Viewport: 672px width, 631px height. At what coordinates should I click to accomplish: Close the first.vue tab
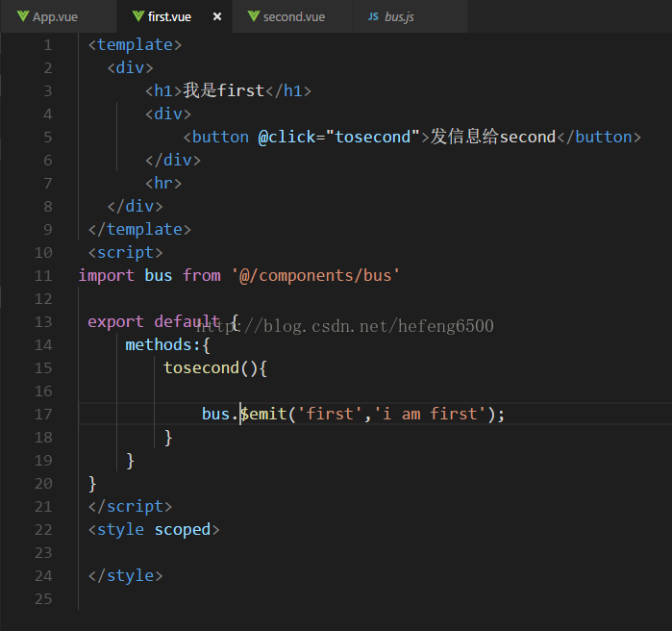(x=217, y=16)
